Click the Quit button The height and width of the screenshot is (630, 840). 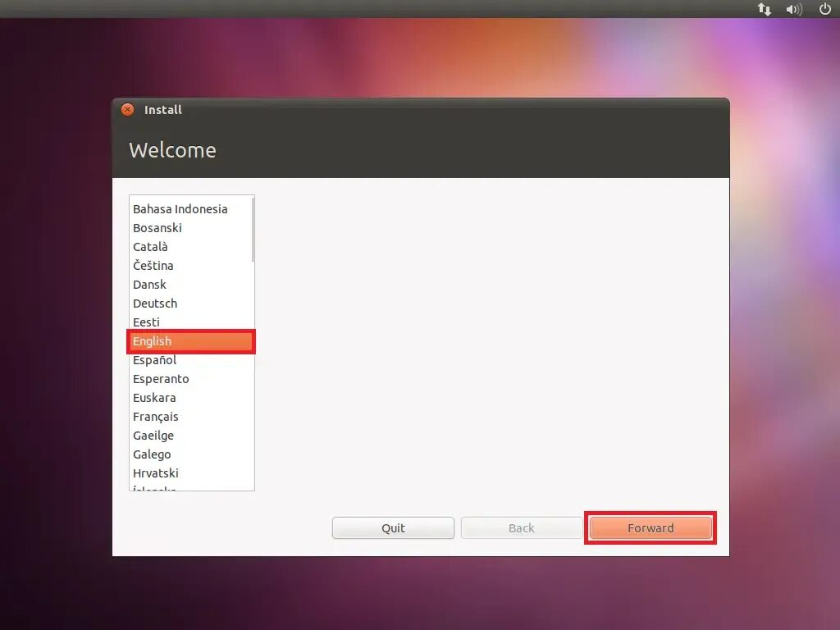pos(393,527)
